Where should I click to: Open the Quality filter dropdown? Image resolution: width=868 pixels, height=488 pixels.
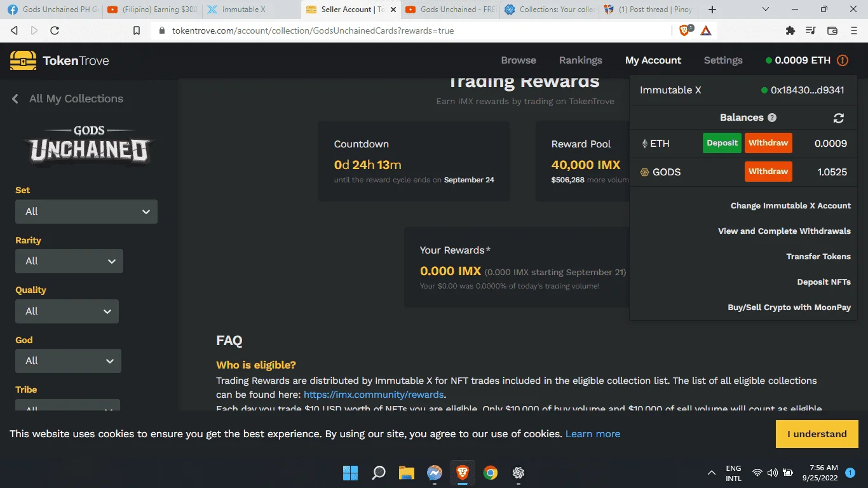pyautogui.click(x=67, y=311)
